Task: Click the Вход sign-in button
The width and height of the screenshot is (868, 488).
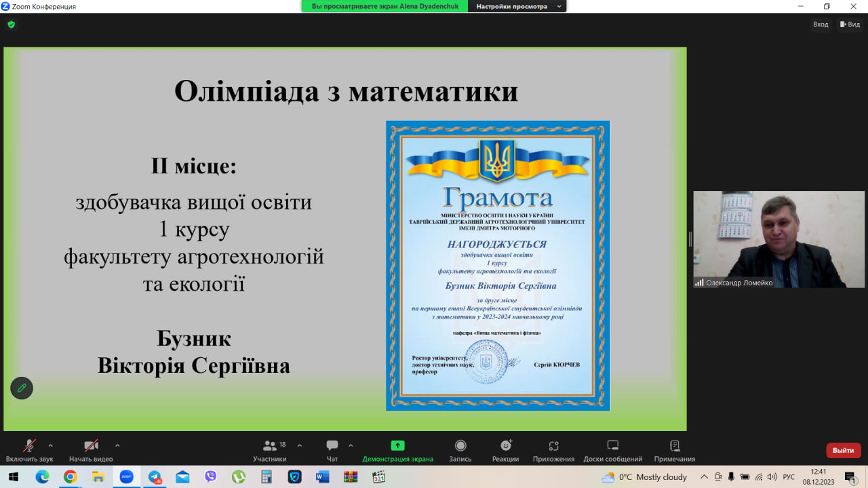Action: (821, 24)
